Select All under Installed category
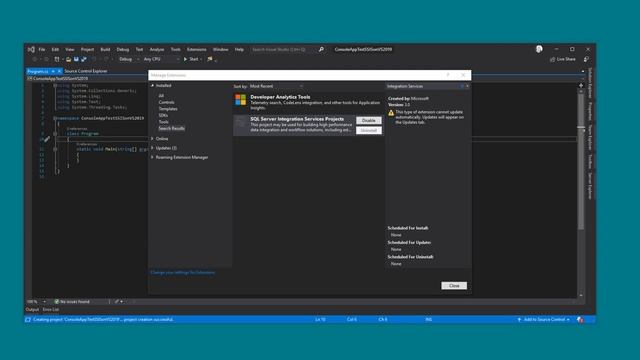 (x=161, y=96)
